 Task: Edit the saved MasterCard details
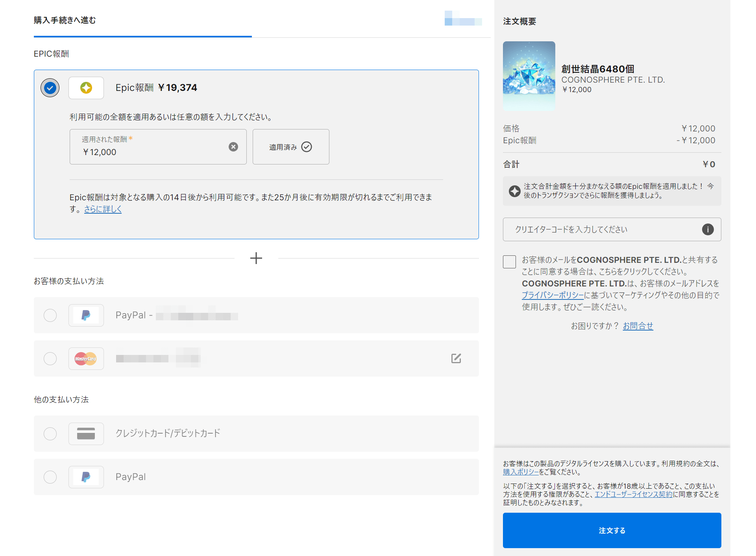point(456,358)
